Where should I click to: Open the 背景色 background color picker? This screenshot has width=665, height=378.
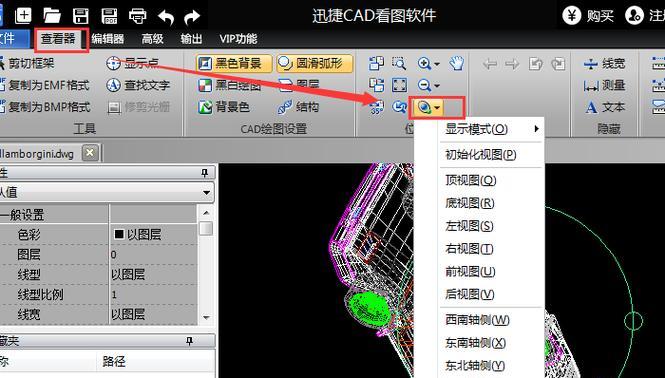click(x=224, y=107)
